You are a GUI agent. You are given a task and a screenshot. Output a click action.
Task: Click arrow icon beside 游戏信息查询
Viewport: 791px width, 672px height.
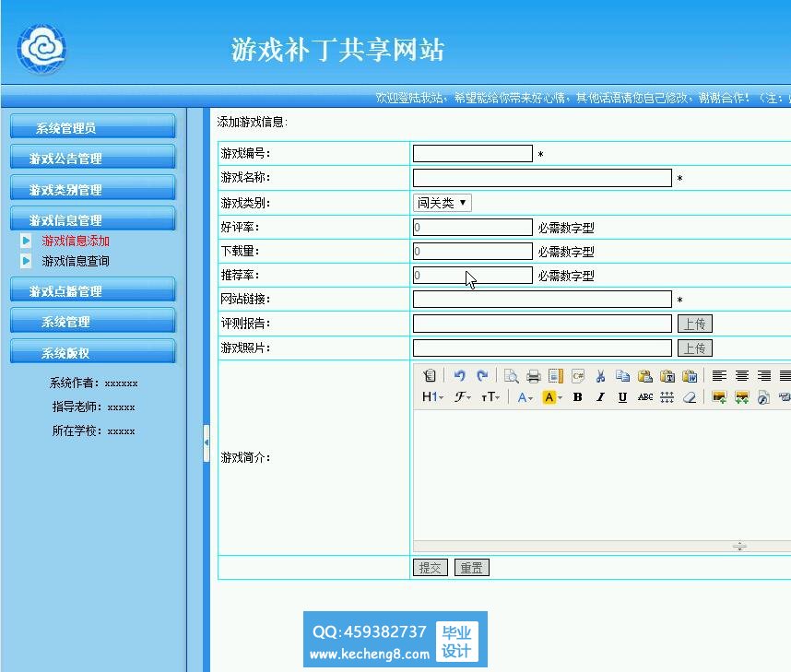click(26, 261)
